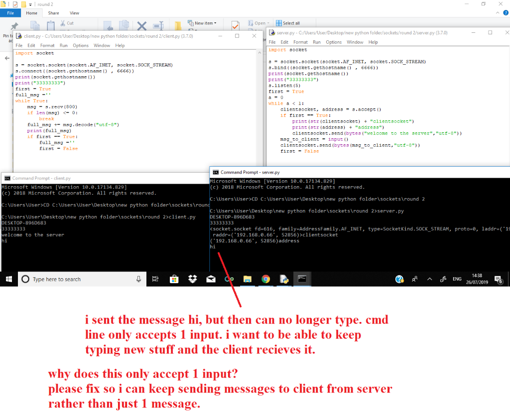510x420 pixels.
Task: Expand the Open dropdown arrow in the ribbon
Action: pos(268,23)
